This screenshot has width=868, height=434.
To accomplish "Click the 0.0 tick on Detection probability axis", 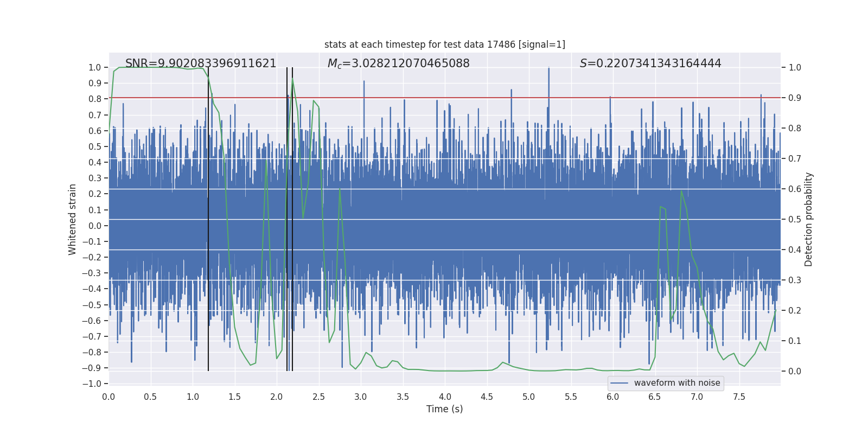I will [795, 372].
